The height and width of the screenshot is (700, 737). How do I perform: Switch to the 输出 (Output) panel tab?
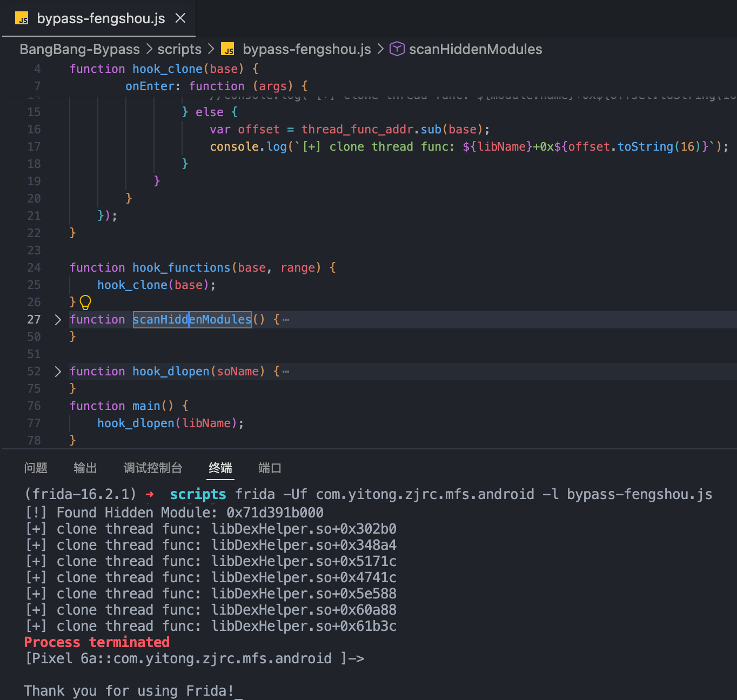click(85, 468)
